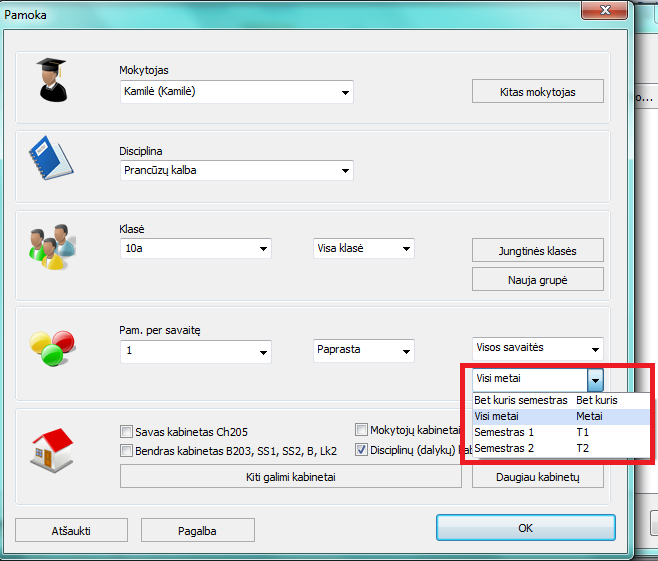Open the Mokytojas dropdown showing Kamilė

click(235, 92)
